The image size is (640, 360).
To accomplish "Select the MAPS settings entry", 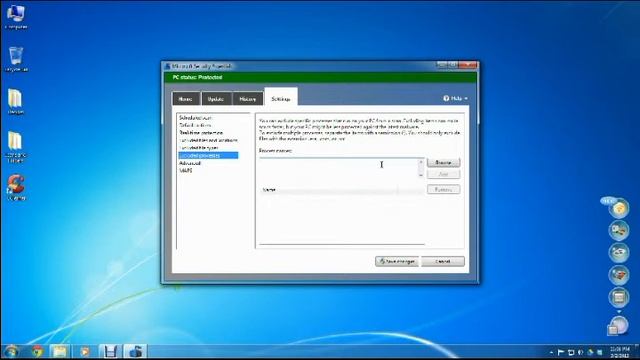I will (185, 171).
